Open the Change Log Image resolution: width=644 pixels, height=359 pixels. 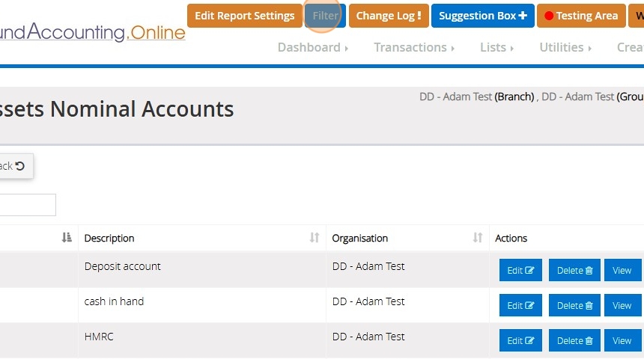point(388,16)
